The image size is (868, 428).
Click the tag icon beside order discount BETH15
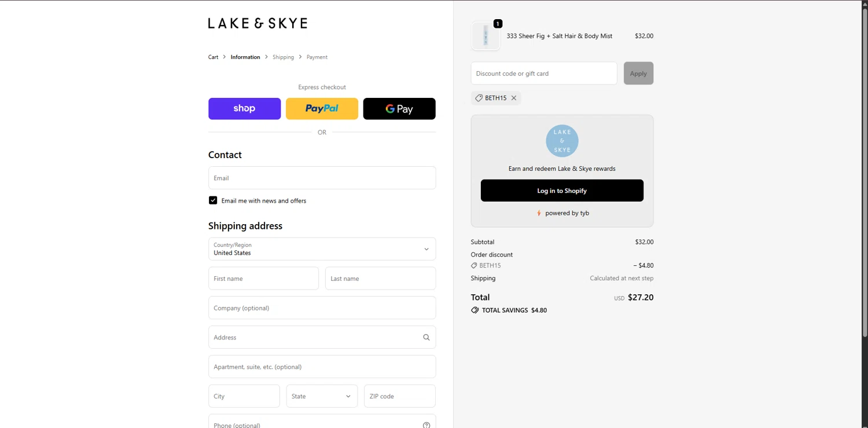point(475,266)
